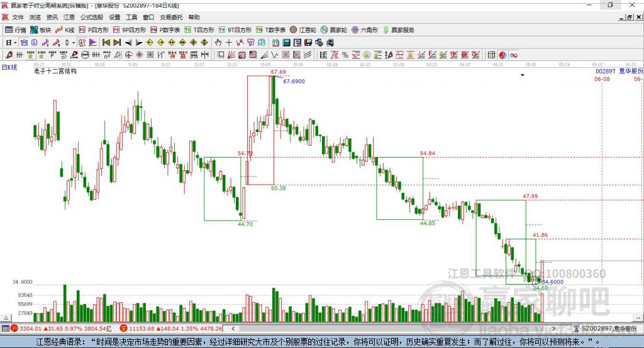
Task: Click the horizontal scrollbar right arrow
Action: click(x=553, y=329)
